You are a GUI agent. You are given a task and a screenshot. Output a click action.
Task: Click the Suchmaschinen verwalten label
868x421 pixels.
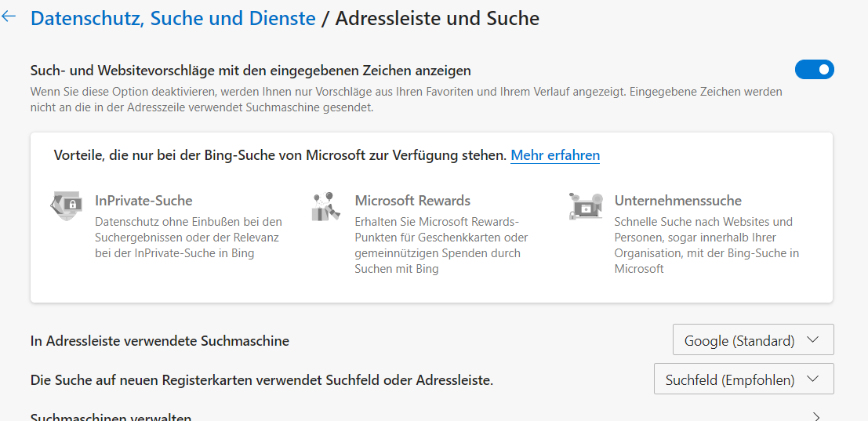point(111,417)
